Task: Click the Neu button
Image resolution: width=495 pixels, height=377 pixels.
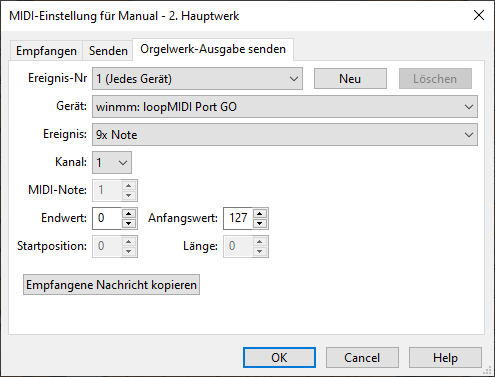Action: click(x=350, y=79)
